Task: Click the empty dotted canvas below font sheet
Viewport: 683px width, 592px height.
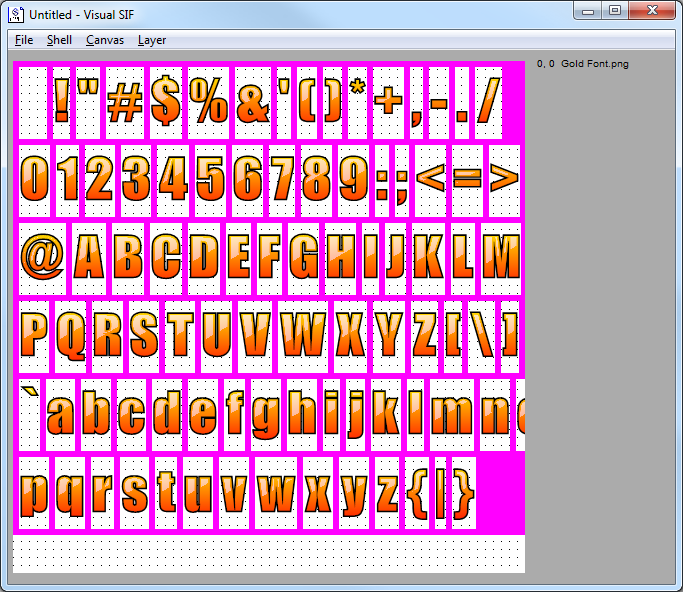Action: click(268, 554)
